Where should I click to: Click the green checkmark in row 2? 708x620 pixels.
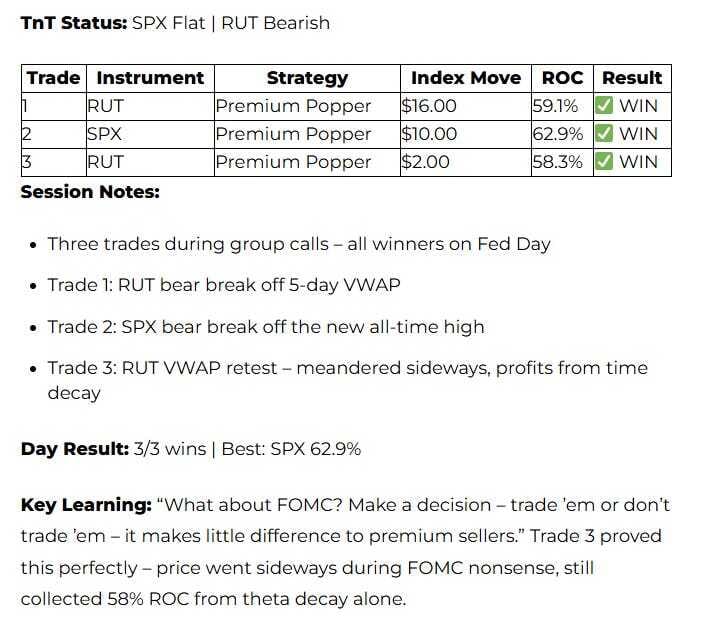[x=604, y=134]
